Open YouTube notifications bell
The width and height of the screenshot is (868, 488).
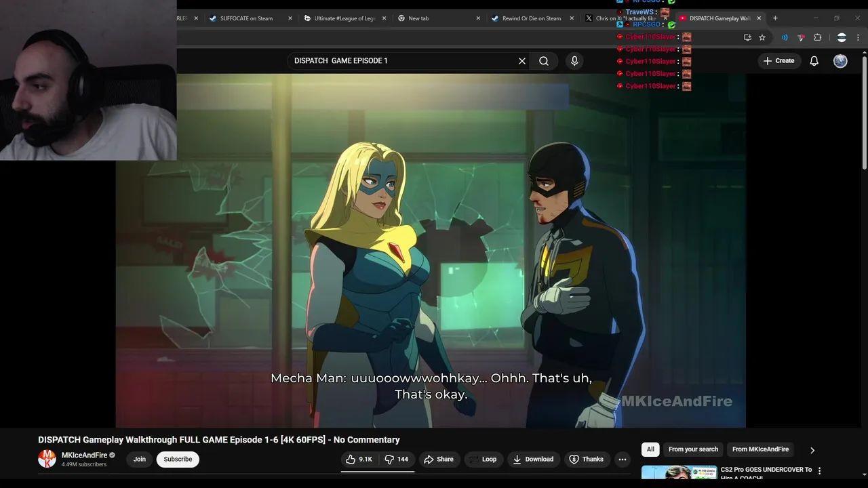[x=814, y=61]
